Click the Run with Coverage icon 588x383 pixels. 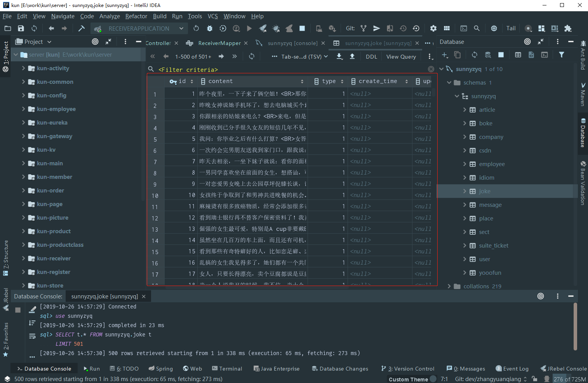click(223, 28)
